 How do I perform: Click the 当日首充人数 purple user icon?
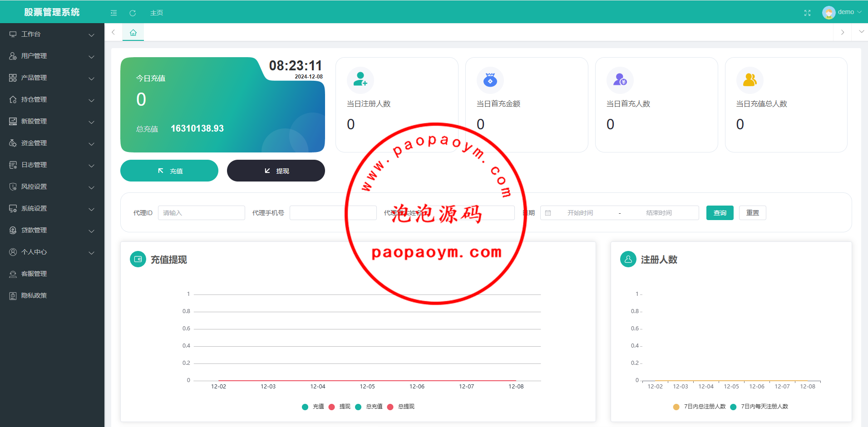(x=620, y=79)
